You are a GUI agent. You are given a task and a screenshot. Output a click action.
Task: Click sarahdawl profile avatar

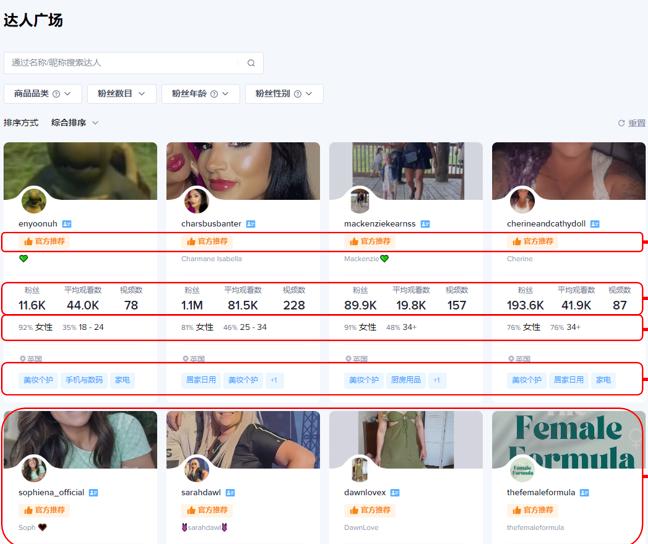(x=196, y=469)
